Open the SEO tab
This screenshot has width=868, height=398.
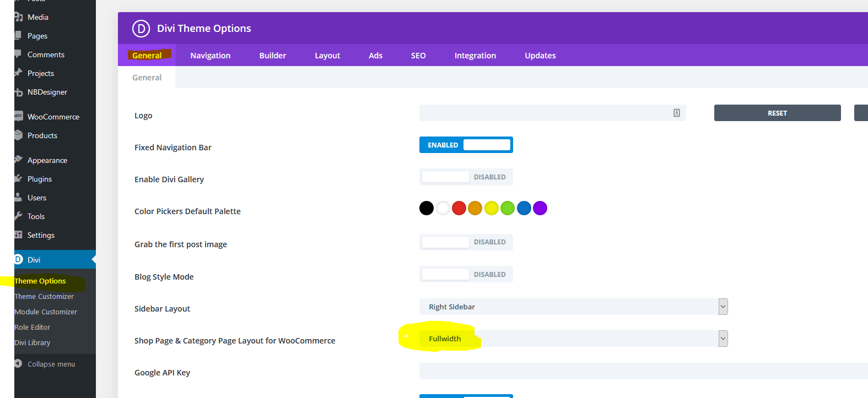[x=418, y=55]
